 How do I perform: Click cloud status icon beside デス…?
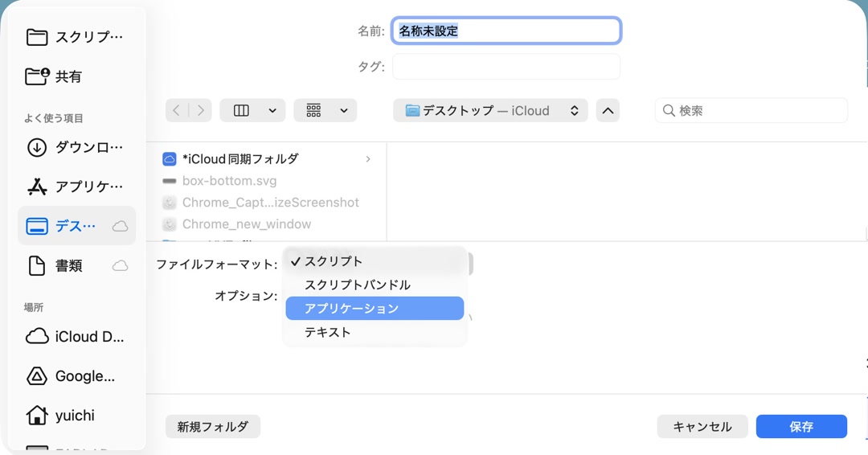120,227
